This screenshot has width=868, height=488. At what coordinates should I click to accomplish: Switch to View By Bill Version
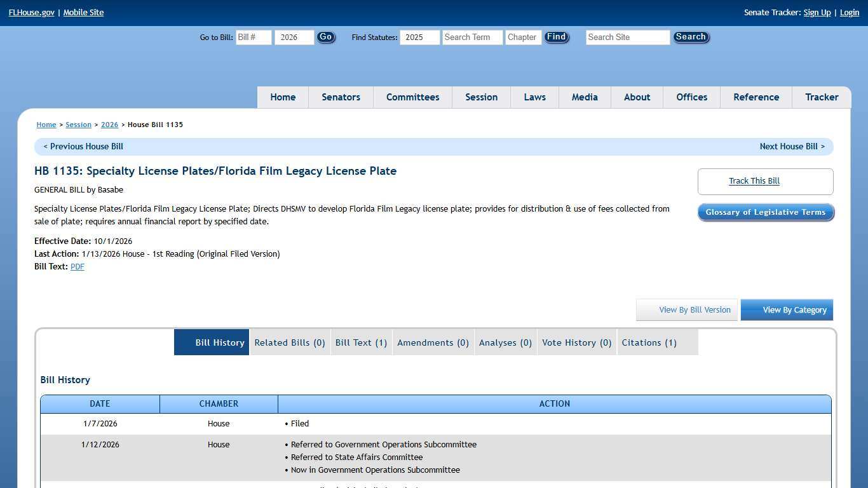[687, 310]
